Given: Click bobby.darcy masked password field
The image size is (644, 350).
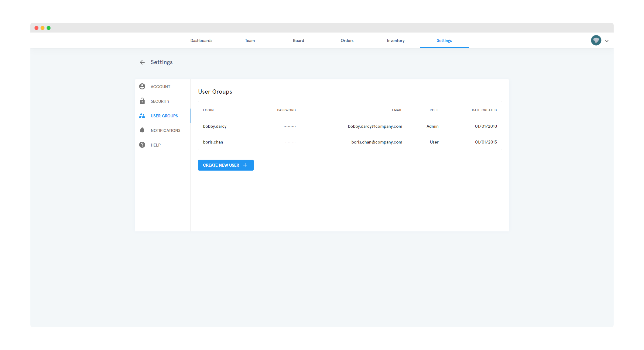Looking at the screenshot, I should coord(289,126).
